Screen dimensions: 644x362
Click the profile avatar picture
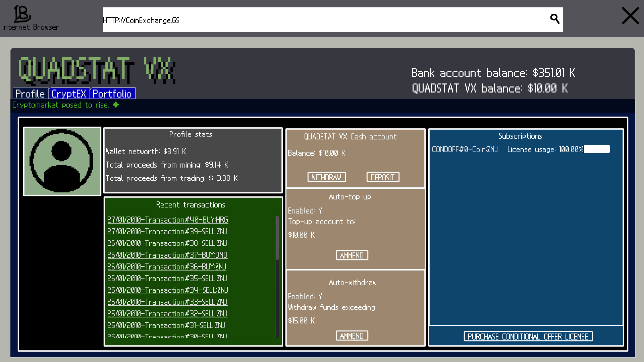62,161
